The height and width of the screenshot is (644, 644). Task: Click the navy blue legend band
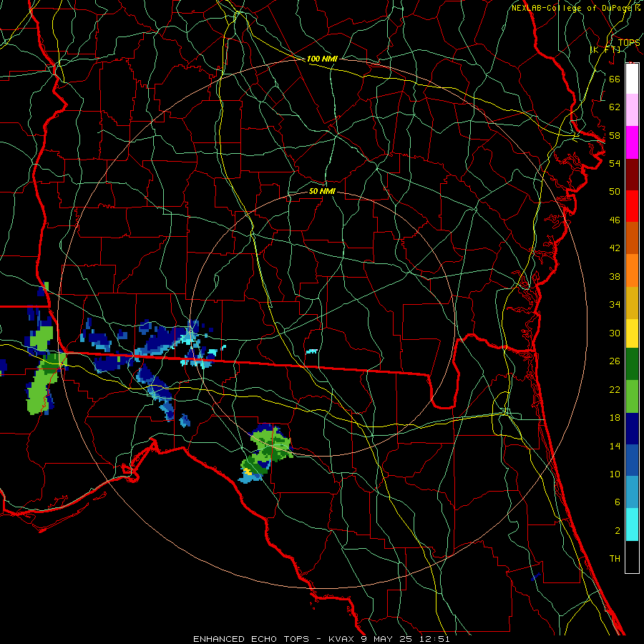[x=632, y=429]
